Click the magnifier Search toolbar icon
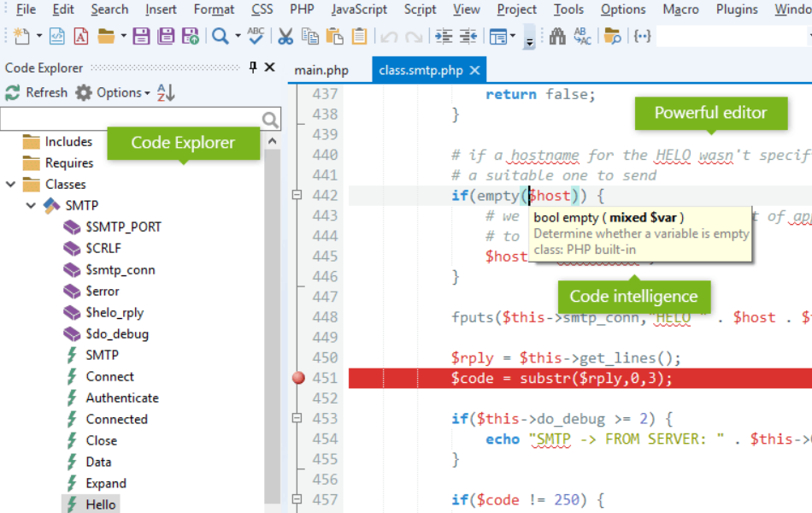This screenshot has height=513, width=812. [220, 36]
